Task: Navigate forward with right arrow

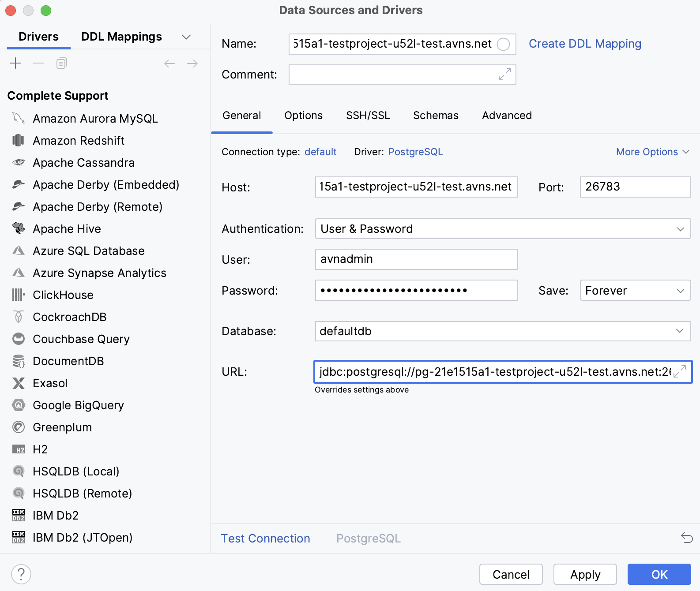Action: tap(192, 64)
